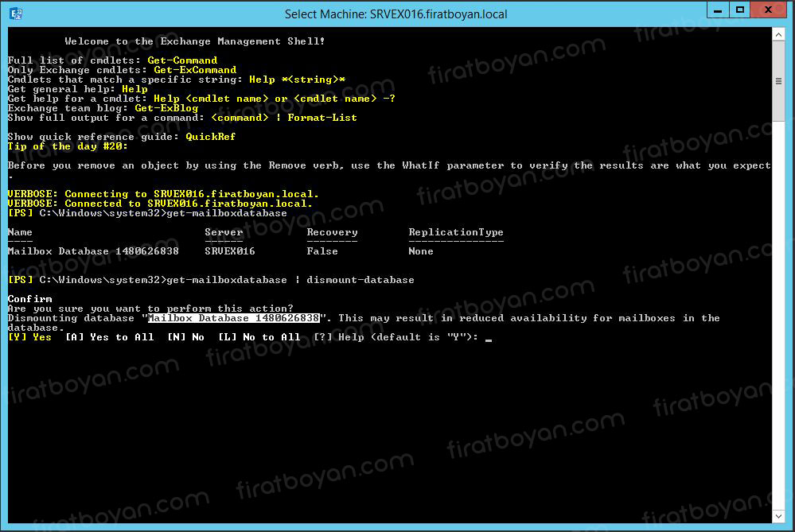Click 'Are you sure you want to perform this action?'
This screenshot has width=795, height=532.
150,309
